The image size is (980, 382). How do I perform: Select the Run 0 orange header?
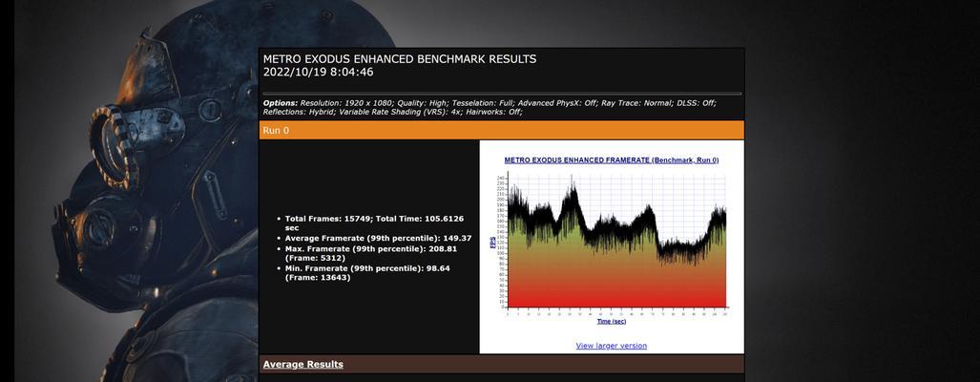(501, 131)
